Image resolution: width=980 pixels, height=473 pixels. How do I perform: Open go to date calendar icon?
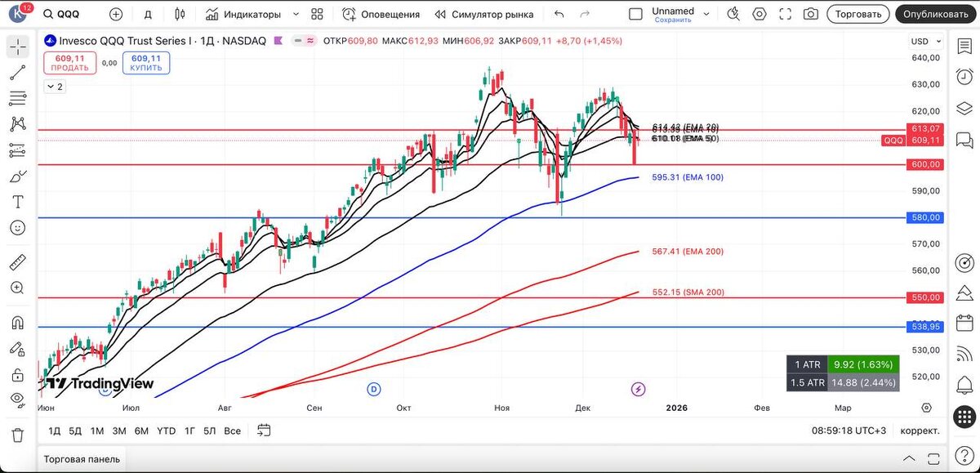tap(263, 430)
